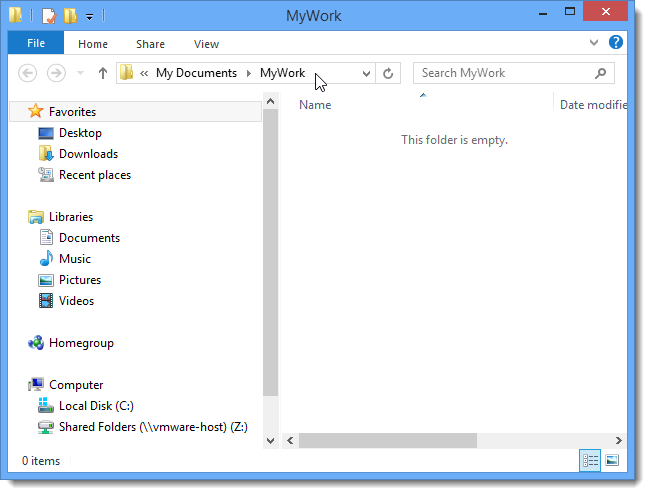This screenshot has width=650, height=495.
Task: Click the Search MyWork field
Action: [x=513, y=73]
